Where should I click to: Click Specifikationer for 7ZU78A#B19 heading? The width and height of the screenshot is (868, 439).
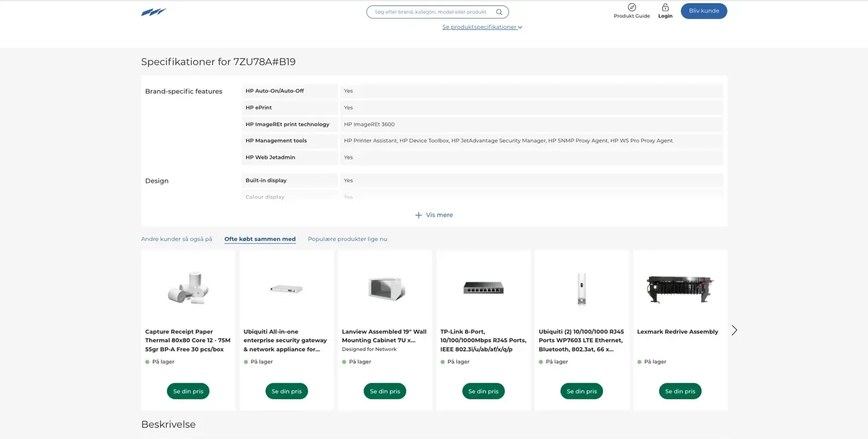218,62
